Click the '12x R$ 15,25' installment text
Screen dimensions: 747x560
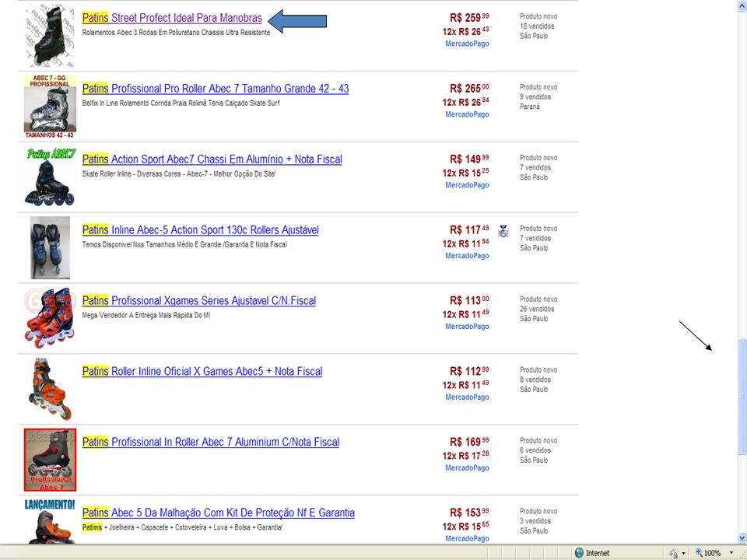[465, 173]
